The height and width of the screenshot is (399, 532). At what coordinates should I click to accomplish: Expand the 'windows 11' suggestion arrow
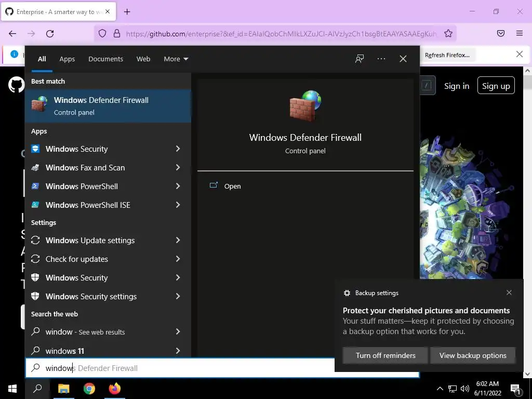(178, 351)
